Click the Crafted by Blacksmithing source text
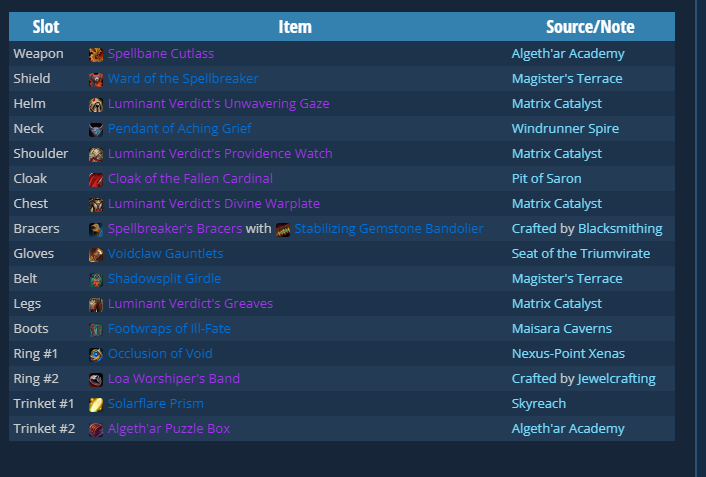Screen dimensions: 706x477 pyautogui.click(x=587, y=228)
